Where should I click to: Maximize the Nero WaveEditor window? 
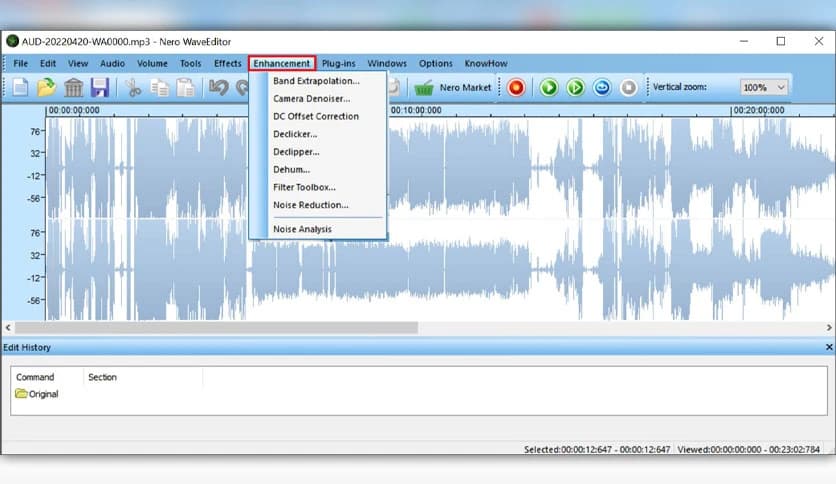[x=781, y=41]
